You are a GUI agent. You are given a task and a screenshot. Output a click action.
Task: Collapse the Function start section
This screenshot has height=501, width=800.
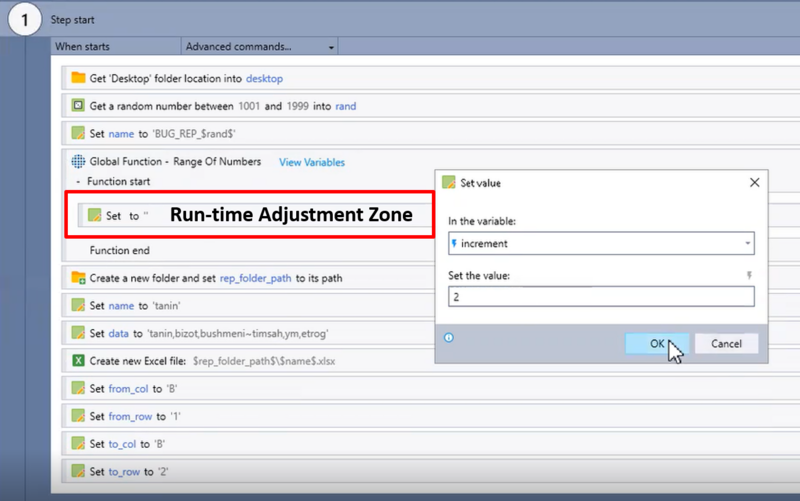[x=78, y=182]
